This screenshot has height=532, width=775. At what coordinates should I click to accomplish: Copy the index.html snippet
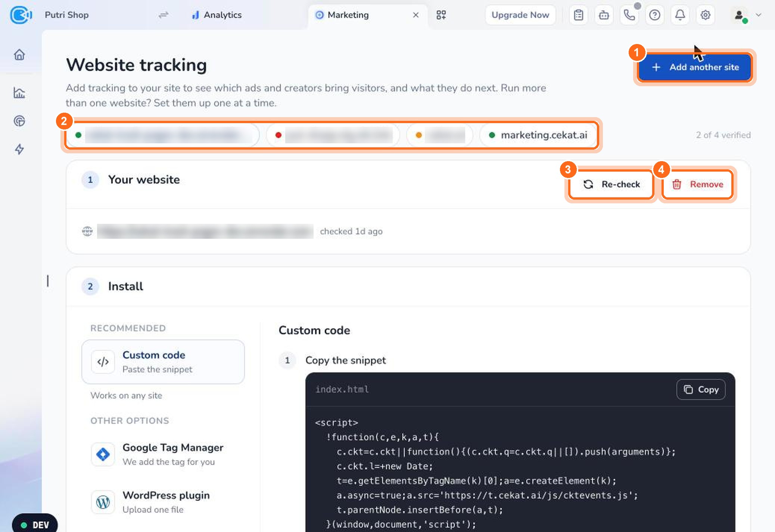[701, 389]
